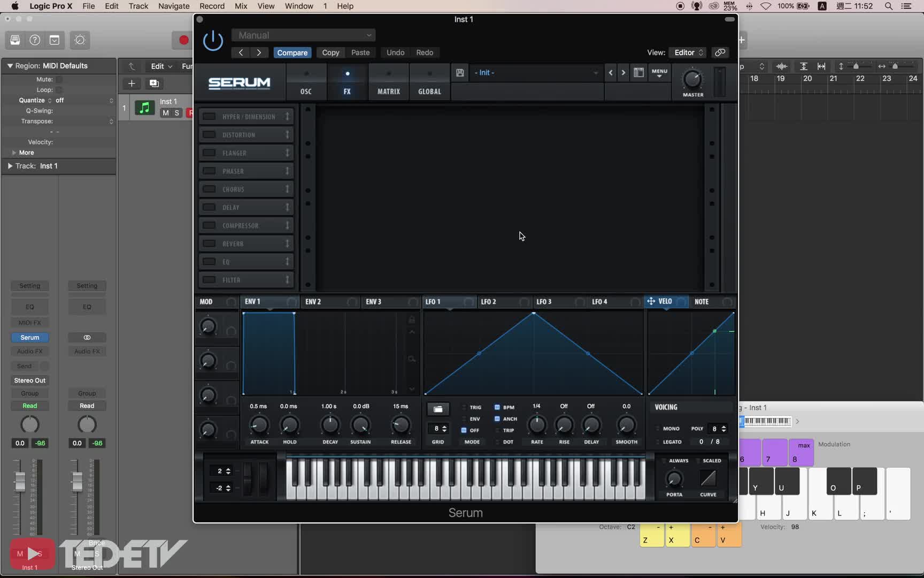This screenshot has height=578, width=924.
Task: Open the Navigate menu in menu bar
Action: point(174,6)
